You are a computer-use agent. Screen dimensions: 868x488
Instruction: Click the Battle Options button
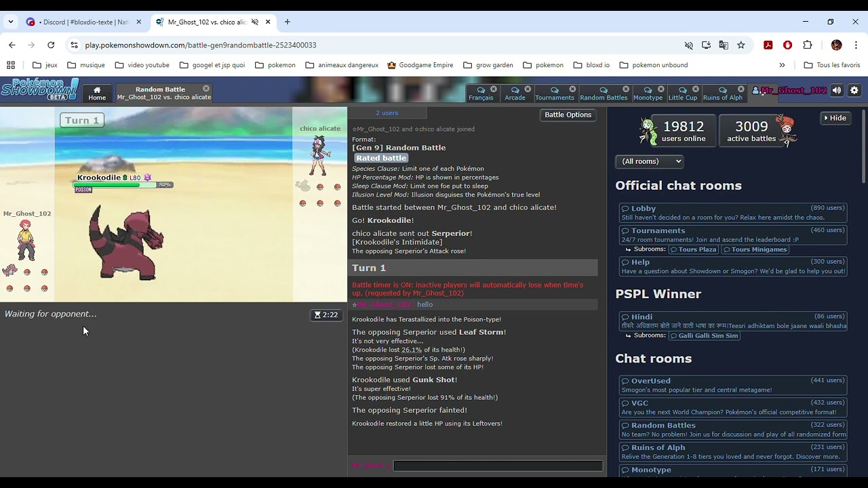pyautogui.click(x=568, y=115)
